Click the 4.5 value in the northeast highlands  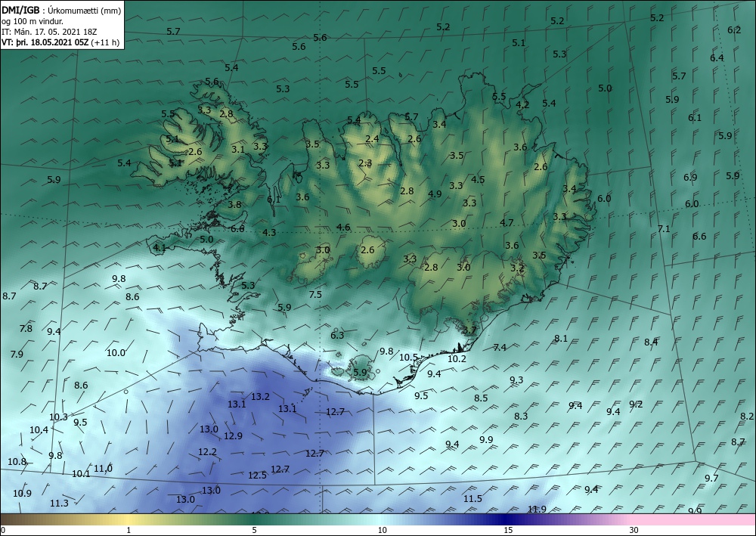pos(478,180)
